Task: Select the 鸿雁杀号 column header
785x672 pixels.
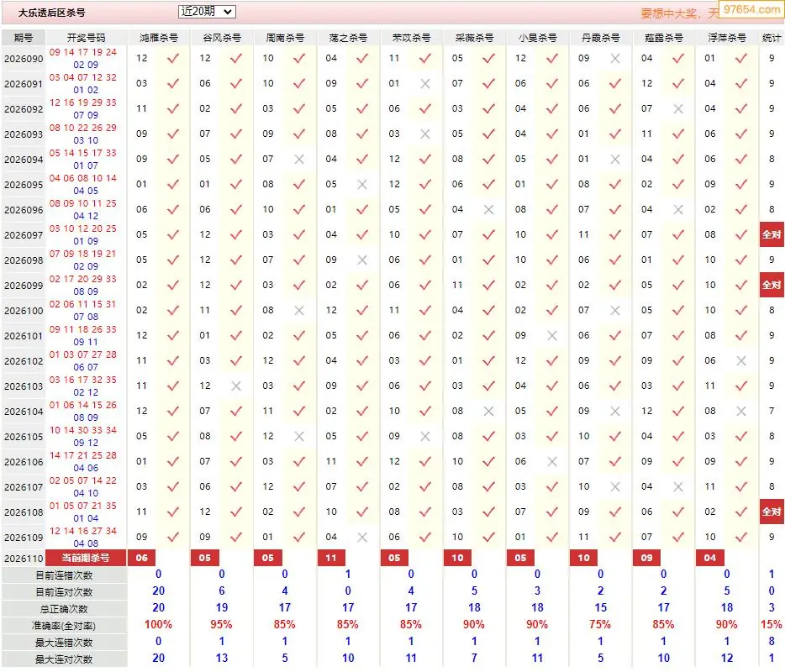Action: [159, 38]
